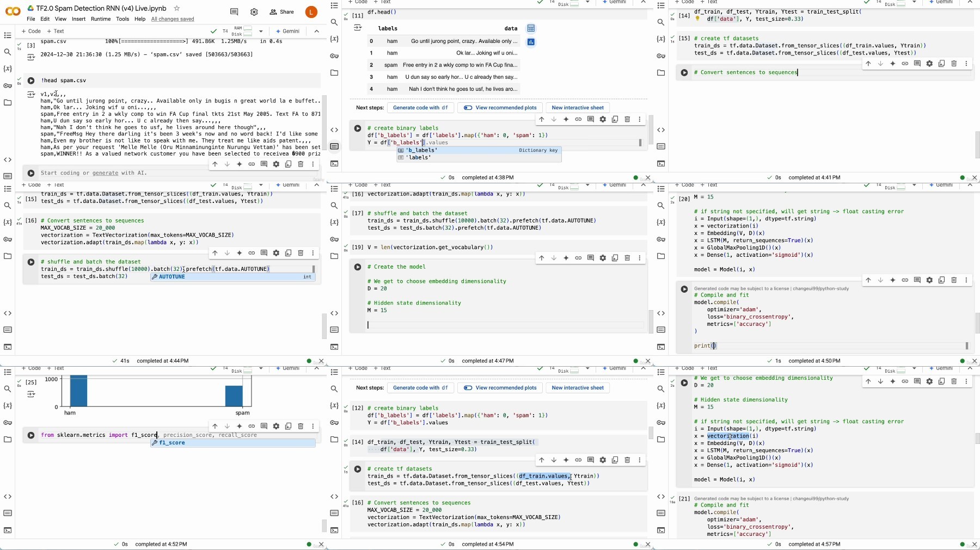Run the 'Create the model' cell
This screenshot has height=550, width=980.
click(x=358, y=267)
